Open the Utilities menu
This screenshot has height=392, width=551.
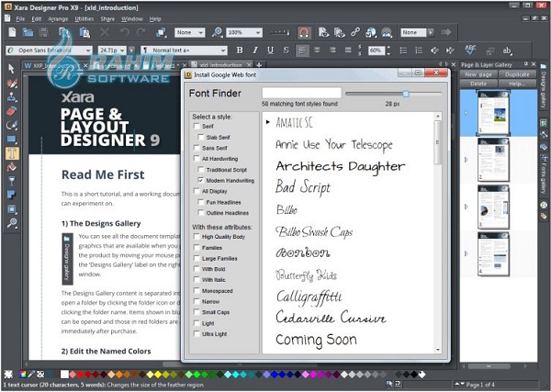pyautogui.click(x=84, y=19)
